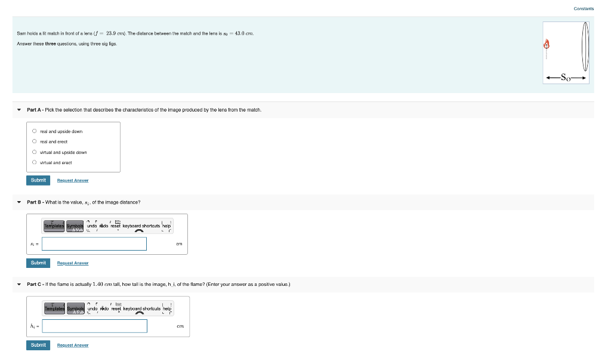Collapse Part A section

point(20,109)
